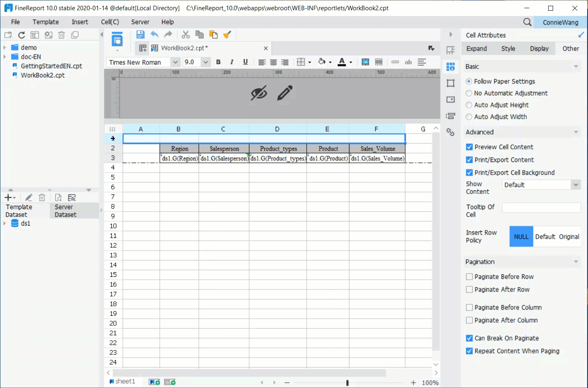Select the NULL insert row policy
Viewport: 588px width, 388px height.
[521, 237]
